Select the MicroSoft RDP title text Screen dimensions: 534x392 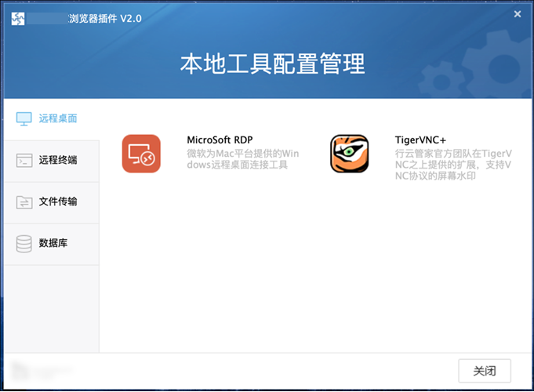point(220,140)
